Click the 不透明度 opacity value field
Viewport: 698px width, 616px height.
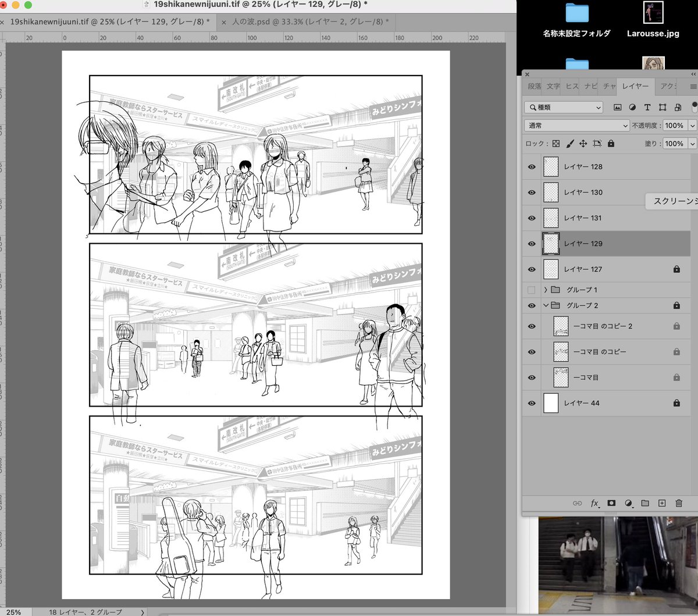(x=674, y=126)
